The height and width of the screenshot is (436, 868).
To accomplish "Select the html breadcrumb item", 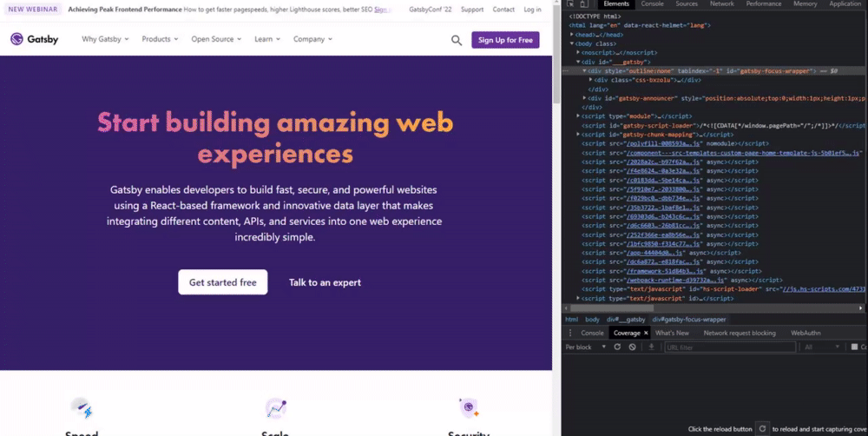I will pyautogui.click(x=571, y=319).
